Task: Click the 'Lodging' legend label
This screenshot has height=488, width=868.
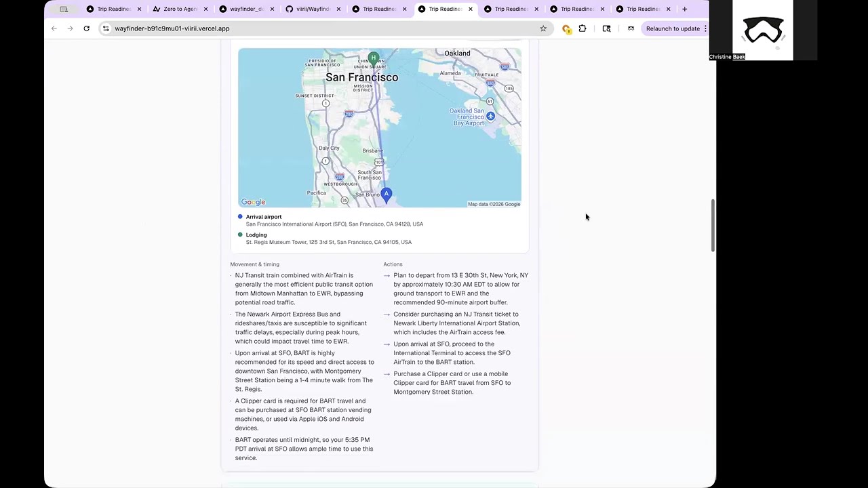Action: pos(256,235)
